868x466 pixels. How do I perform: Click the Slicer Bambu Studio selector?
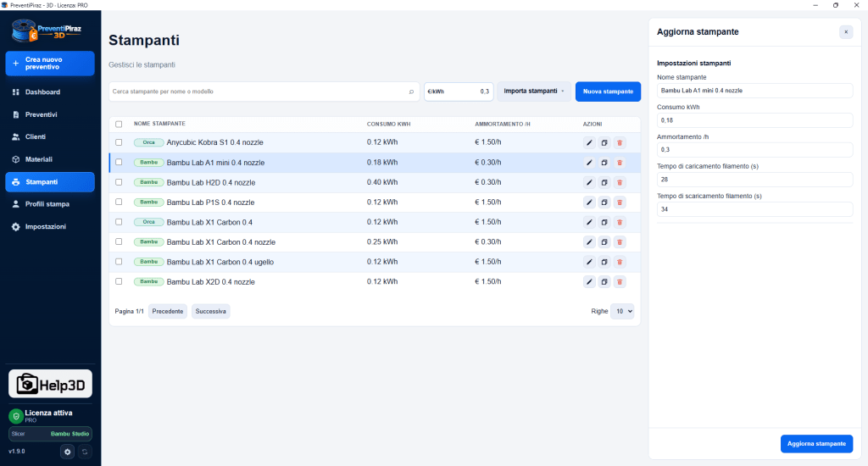(x=50, y=434)
